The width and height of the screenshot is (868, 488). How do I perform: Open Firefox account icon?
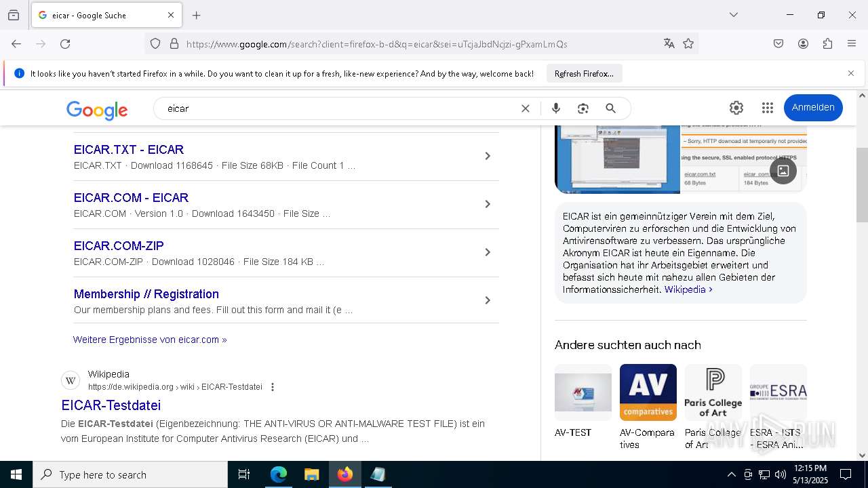[803, 44]
